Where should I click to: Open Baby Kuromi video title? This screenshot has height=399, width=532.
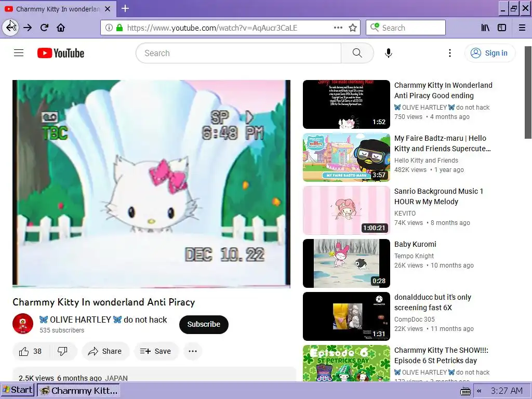tap(415, 244)
